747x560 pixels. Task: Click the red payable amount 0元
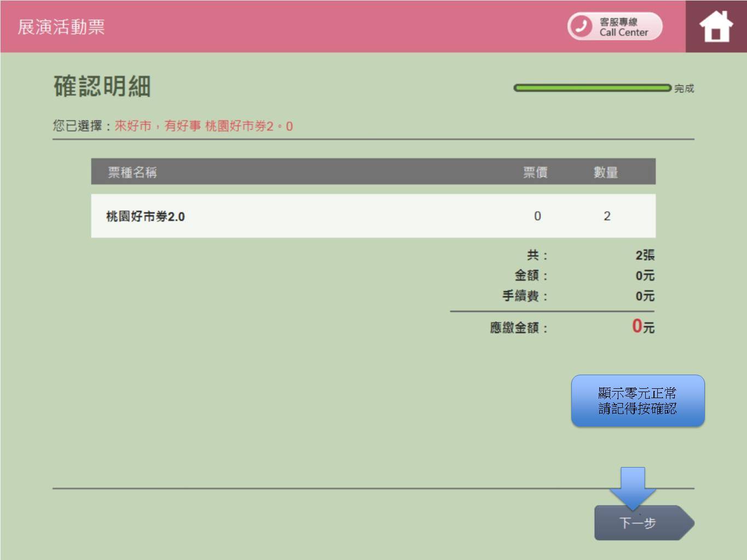click(643, 326)
